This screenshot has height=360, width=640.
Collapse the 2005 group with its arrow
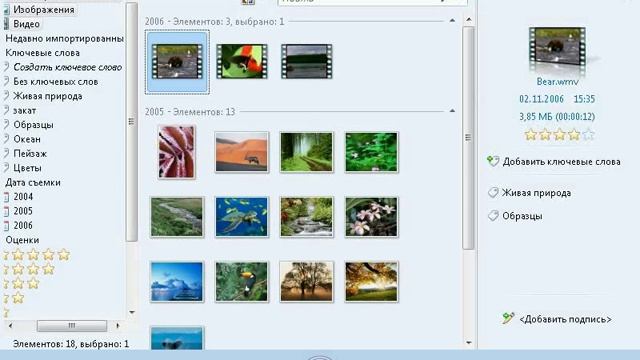click(452, 111)
